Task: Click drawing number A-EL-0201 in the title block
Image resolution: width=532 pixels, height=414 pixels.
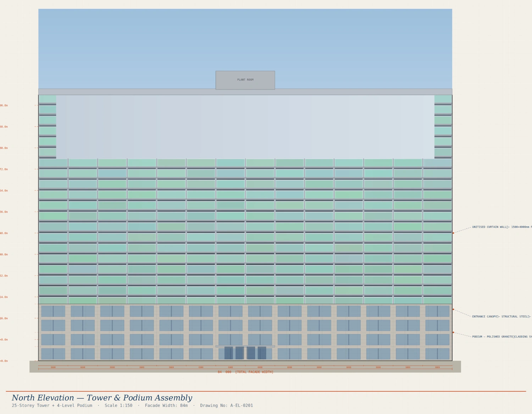Action: click(242, 405)
